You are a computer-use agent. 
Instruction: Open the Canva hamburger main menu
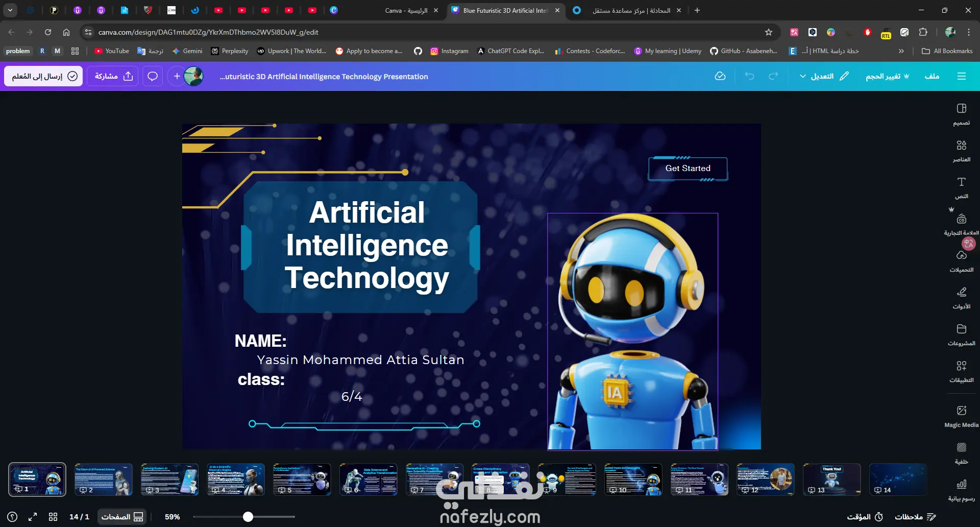(962, 76)
